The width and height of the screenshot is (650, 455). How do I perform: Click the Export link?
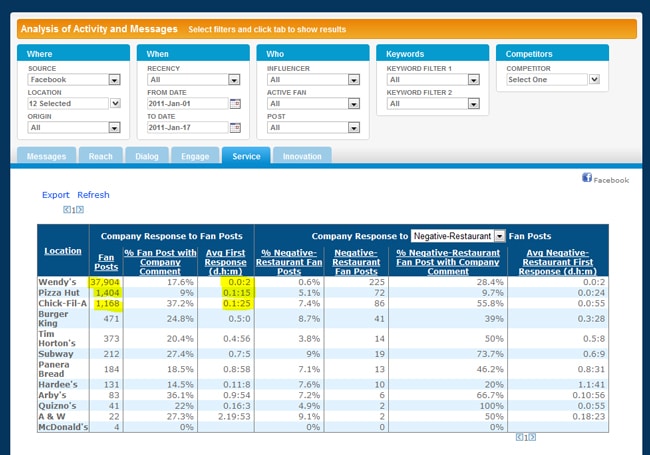(x=56, y=195)
